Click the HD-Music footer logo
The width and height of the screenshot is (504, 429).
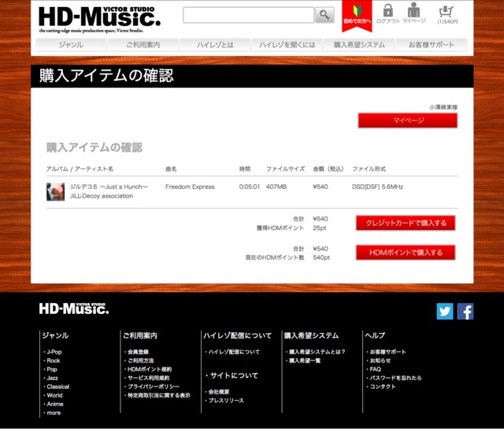[74, 309]
